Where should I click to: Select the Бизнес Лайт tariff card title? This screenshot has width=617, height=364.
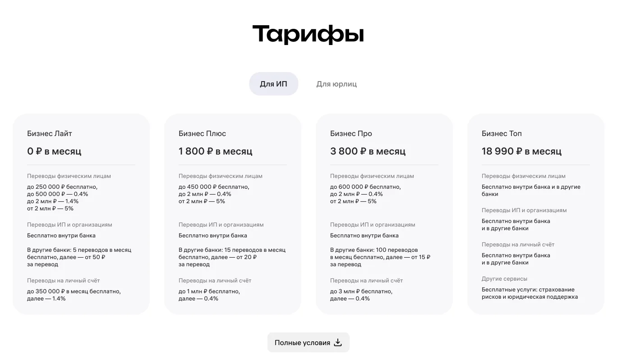50,134
